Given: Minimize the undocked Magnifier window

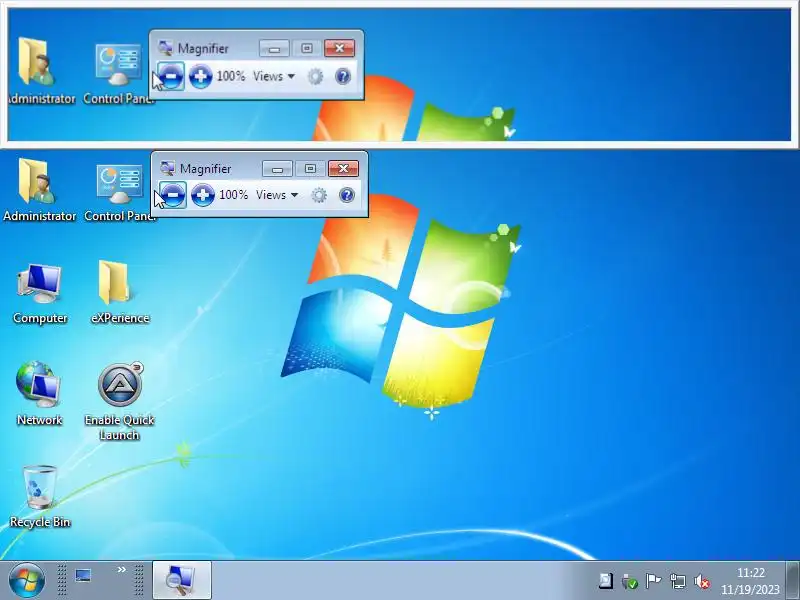Looking at the screenshot, I should click(278, 169).
